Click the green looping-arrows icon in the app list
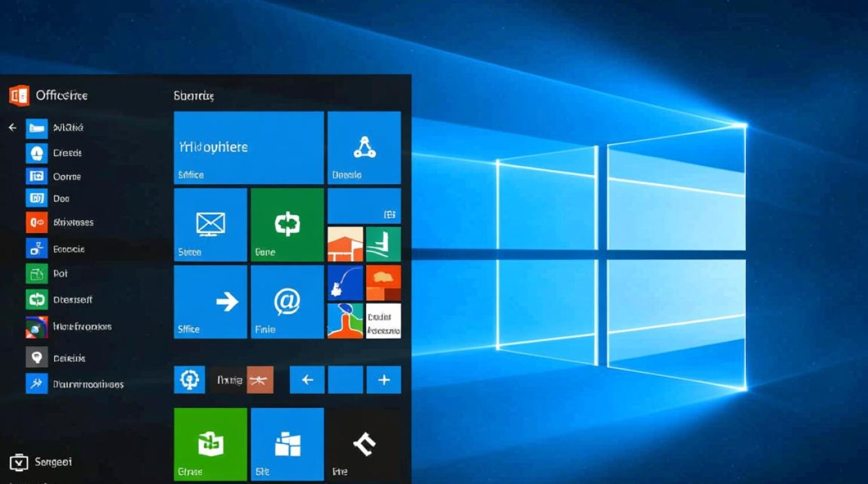This screenshot has width=868, height=484. tap(37, 299)
